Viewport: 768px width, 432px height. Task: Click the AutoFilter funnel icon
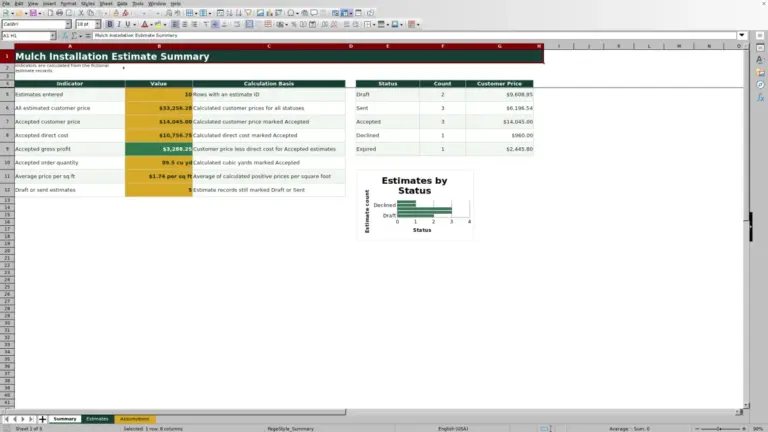248,13
